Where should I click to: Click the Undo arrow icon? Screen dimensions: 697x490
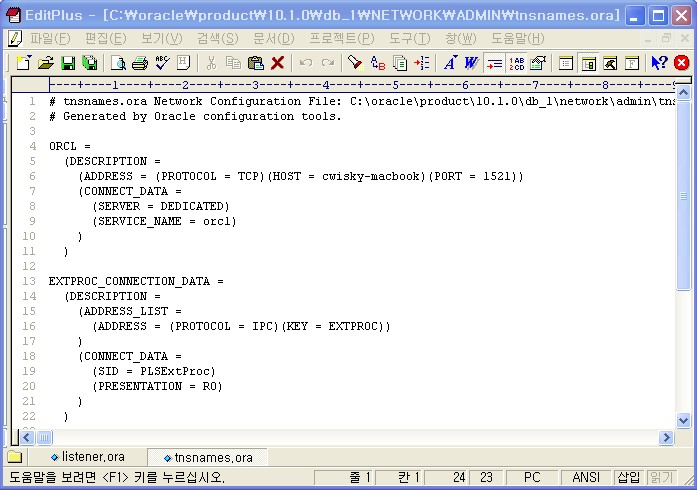pyautogui.click(x=306, y=63)
